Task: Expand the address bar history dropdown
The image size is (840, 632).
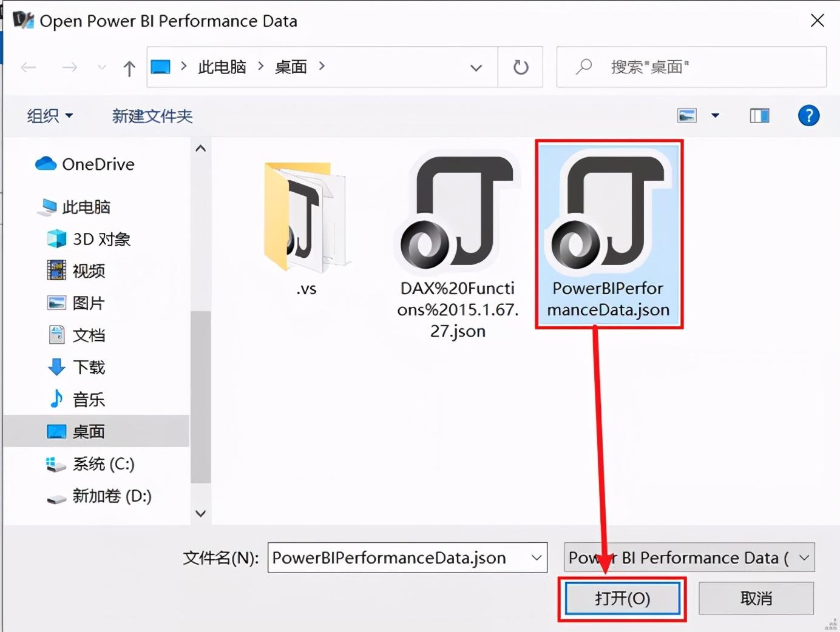Action: point(476,67)
